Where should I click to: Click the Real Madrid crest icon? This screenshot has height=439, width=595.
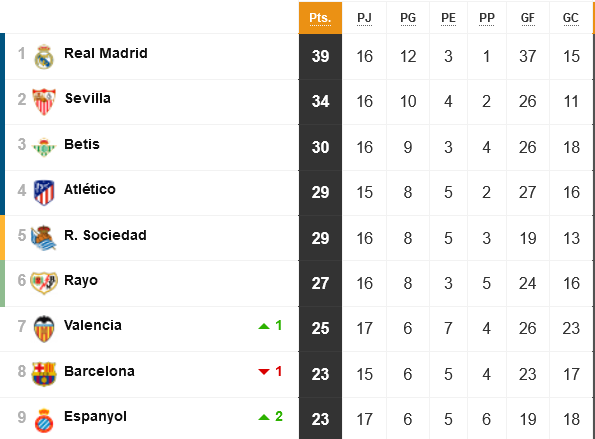point(44,57)
